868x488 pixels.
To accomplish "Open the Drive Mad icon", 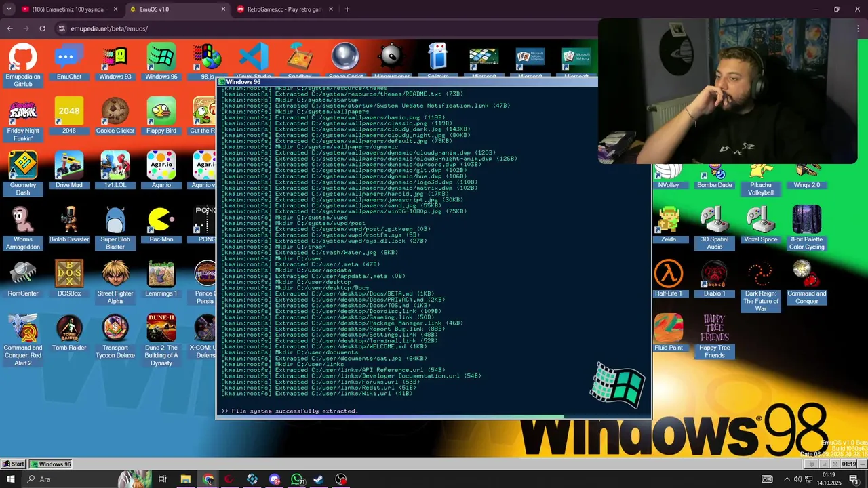I will (x=69, y=170).
